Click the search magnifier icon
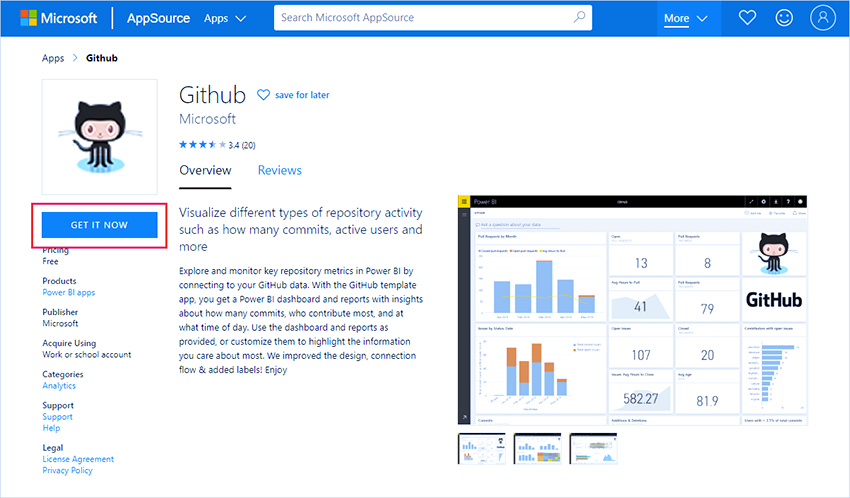 coord(579,17)
